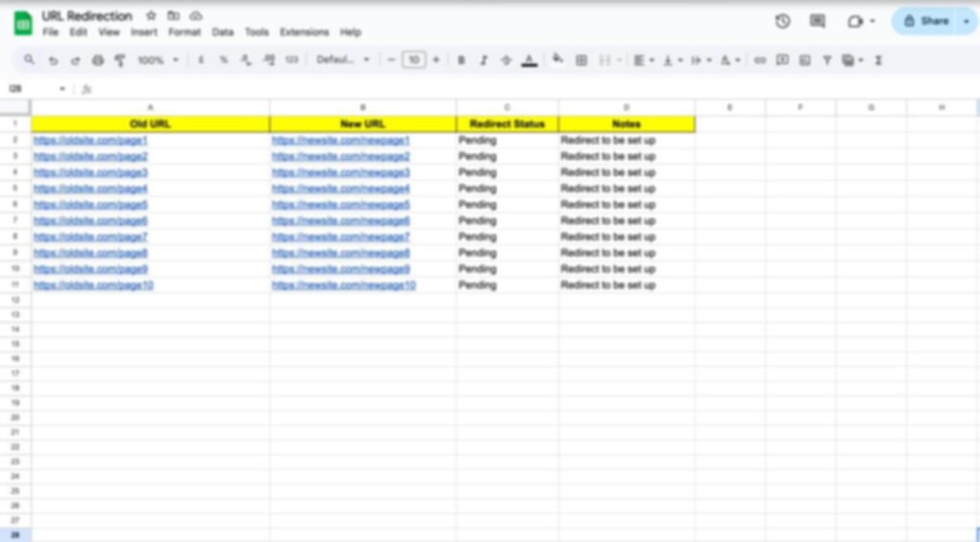Insert a link via toolbar

point(760,60)
